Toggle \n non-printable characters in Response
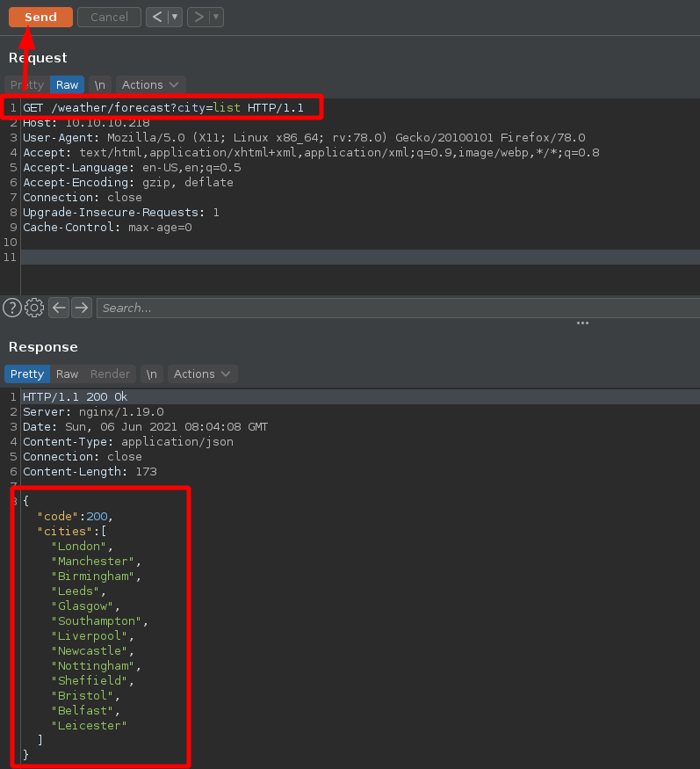This screenshot has height=769, width=700. [152, 374]
